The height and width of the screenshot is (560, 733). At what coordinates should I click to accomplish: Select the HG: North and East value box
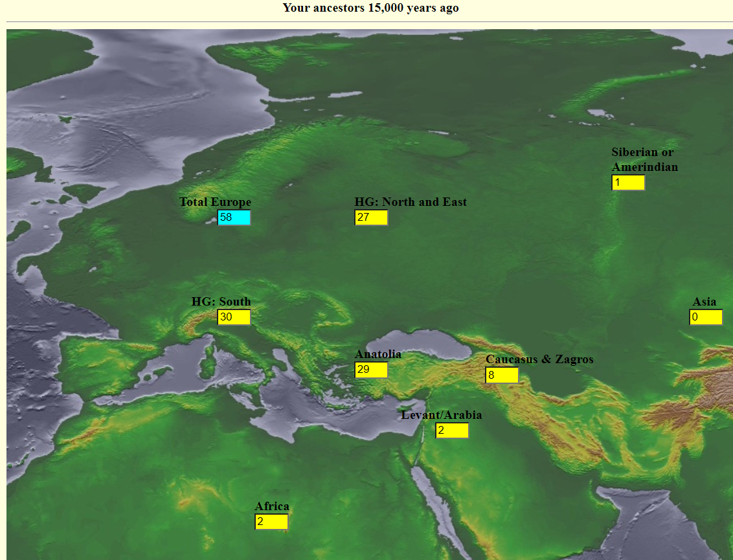[371, 218]
